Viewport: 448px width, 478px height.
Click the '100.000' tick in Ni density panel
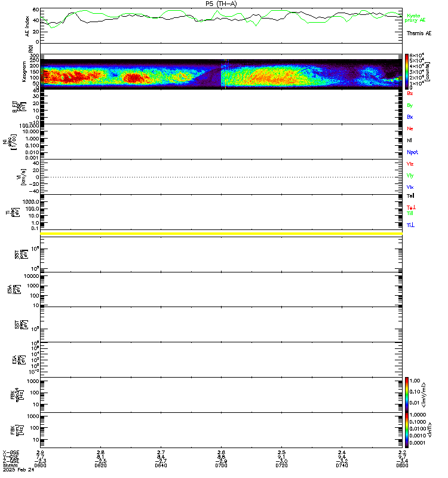[29, 125]
